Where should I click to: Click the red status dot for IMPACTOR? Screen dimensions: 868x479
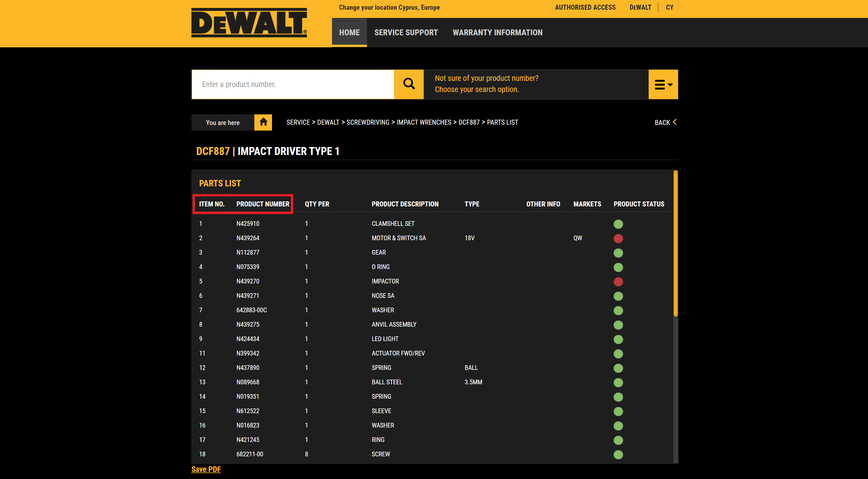coord(618,282)
